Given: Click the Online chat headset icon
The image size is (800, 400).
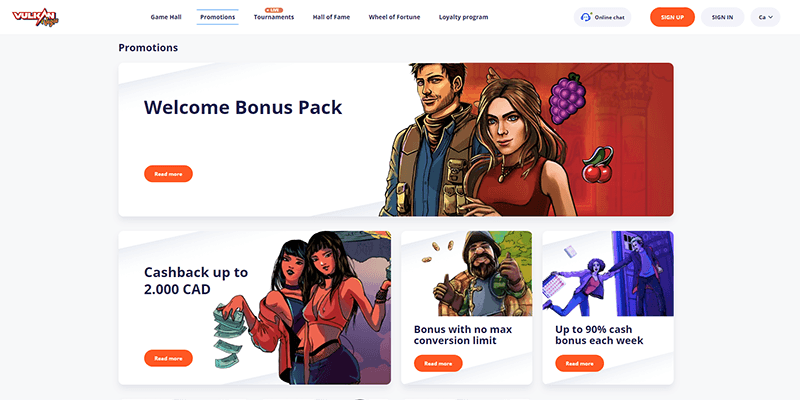Looking at the screenshot, I should pos(586,17).
